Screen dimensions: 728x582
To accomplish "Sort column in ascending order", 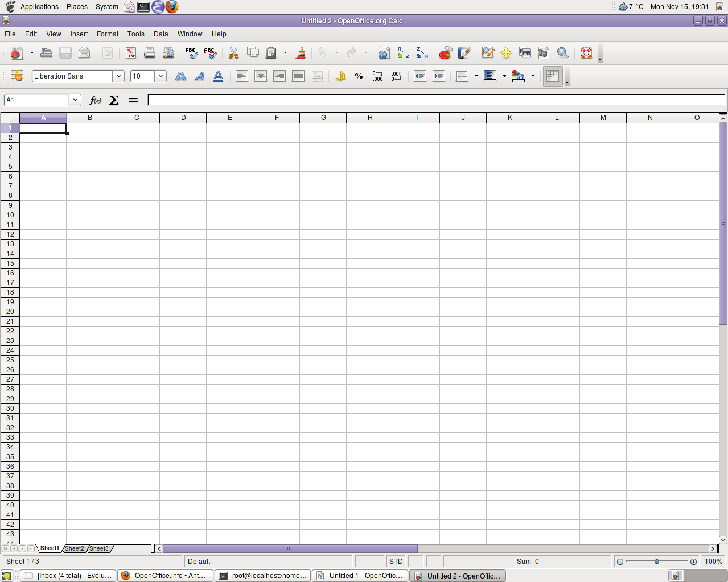I will pos(403,53).
